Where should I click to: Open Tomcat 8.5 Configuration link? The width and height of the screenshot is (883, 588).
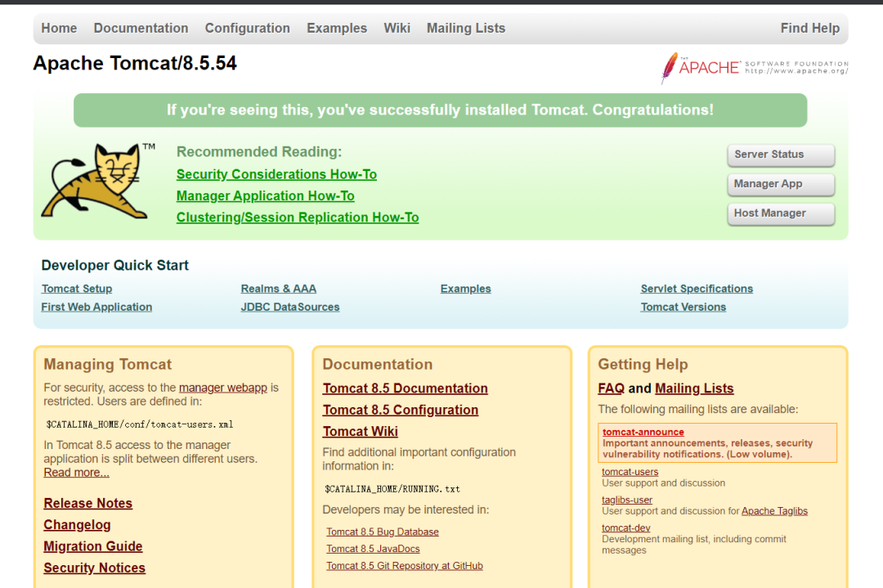(x=401, y=410)
